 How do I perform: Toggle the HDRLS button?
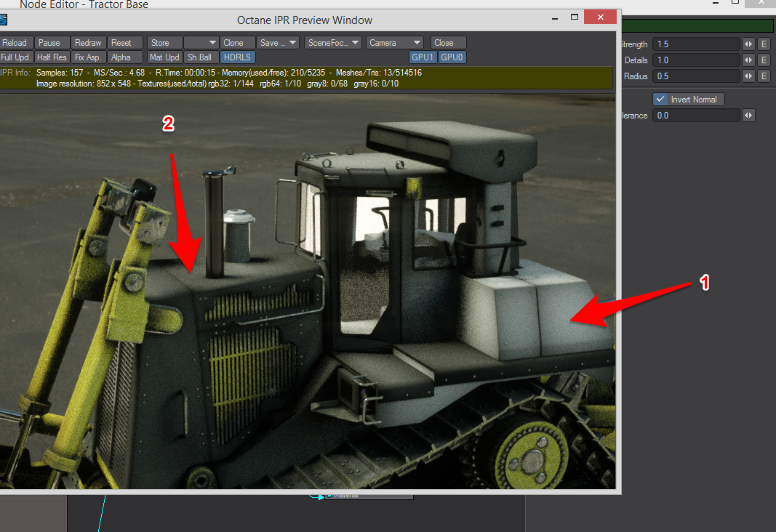coord(238,57)
